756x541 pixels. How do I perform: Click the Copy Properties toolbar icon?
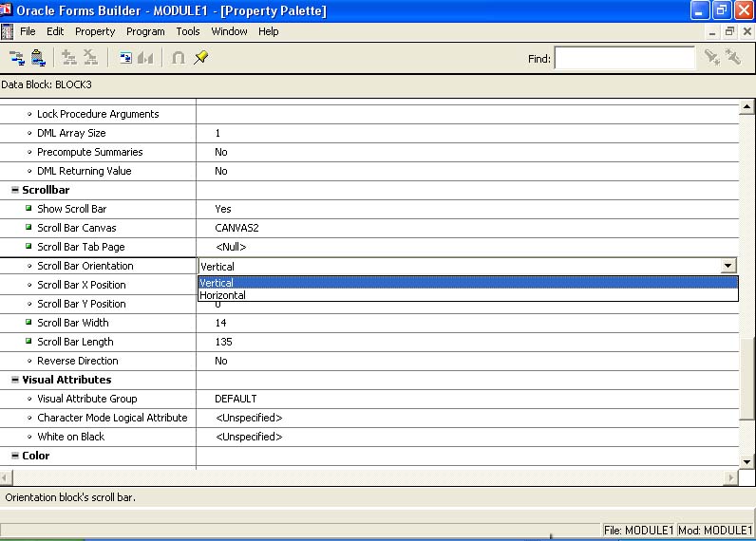pos(17,58)
